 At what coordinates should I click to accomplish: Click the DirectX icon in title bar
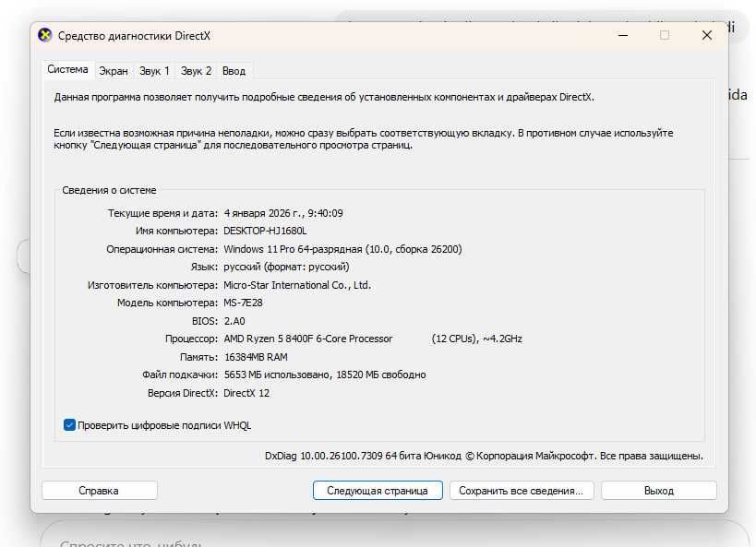[45, 36]
